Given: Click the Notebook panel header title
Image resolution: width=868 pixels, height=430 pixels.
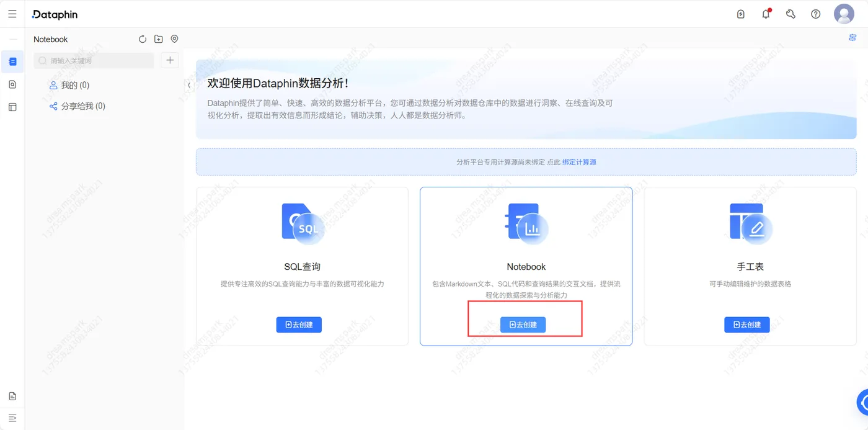Looking at the screenshot, I should point(51,39).
